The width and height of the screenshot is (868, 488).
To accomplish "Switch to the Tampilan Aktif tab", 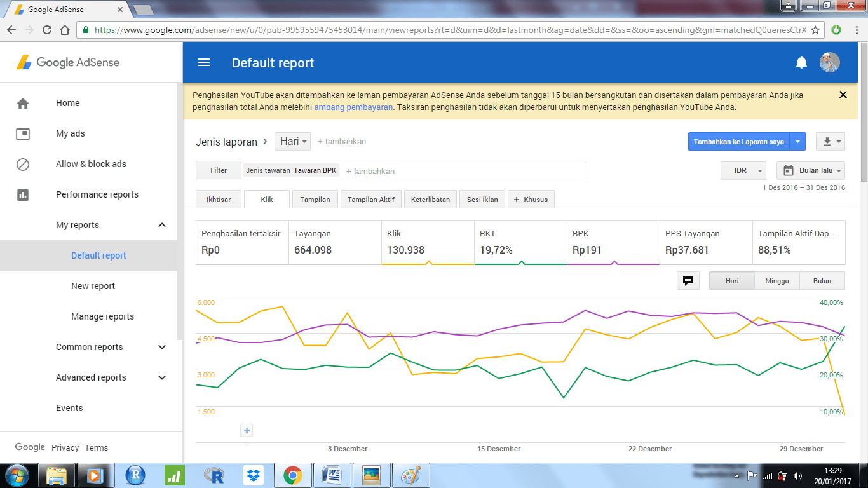I will pos(370,200).
